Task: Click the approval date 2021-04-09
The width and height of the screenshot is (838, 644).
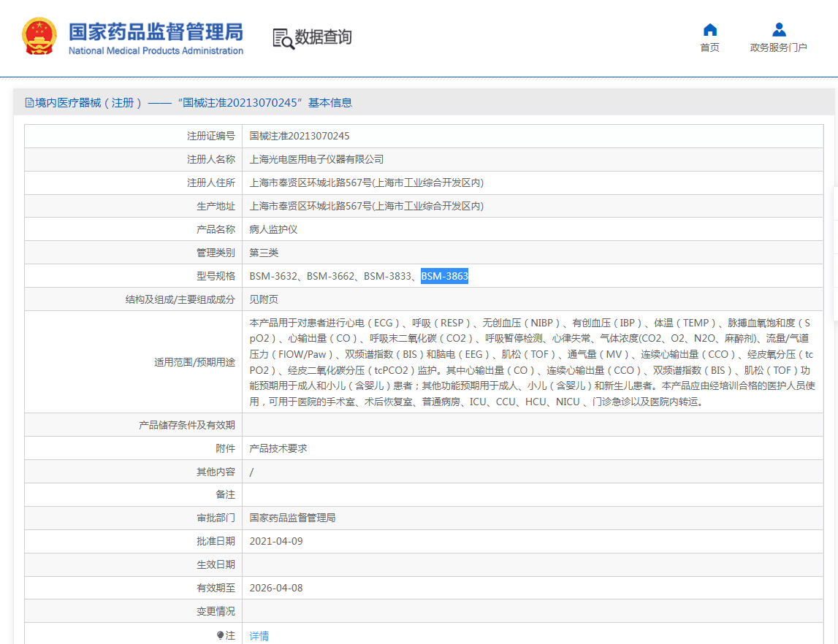Action: [276, 542]
